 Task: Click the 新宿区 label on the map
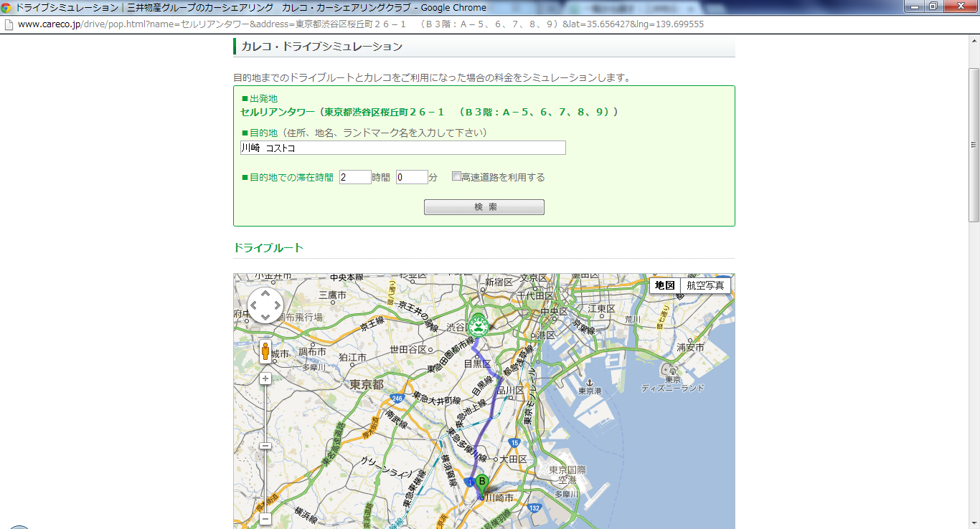point(499,282)
